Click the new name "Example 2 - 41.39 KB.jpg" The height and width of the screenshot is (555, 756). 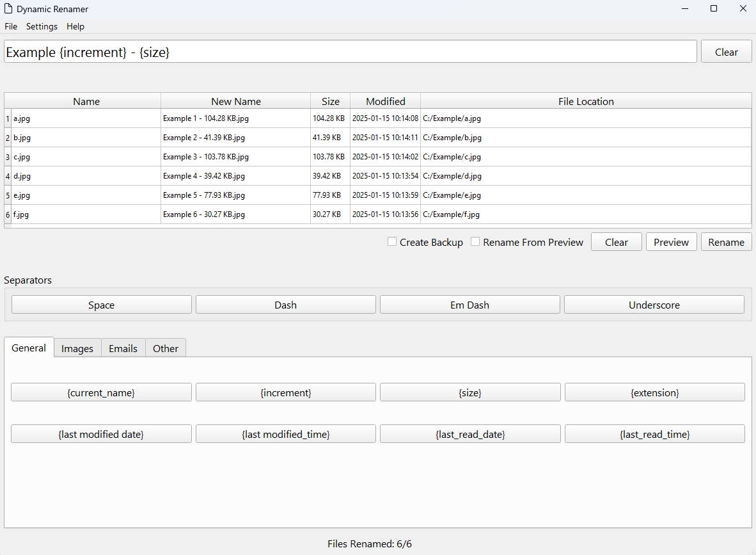pos(235,138)
